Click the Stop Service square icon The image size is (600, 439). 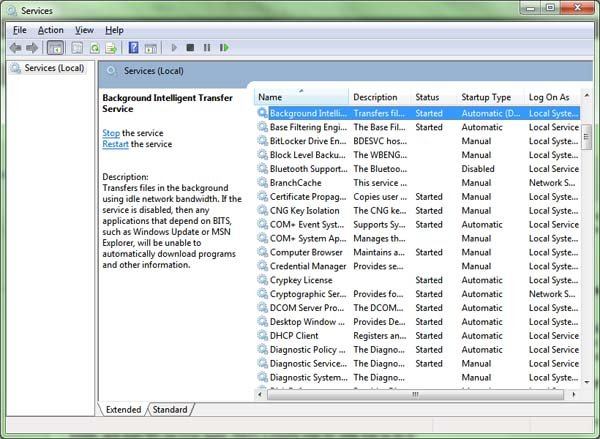190,48
